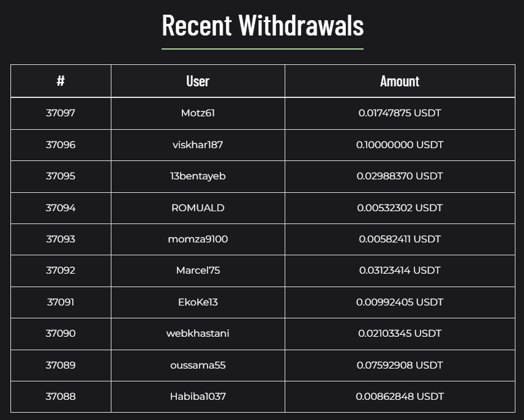Select username Motz61
The height and width of the screenshot is (420, 524).
[x=198, y=113]
